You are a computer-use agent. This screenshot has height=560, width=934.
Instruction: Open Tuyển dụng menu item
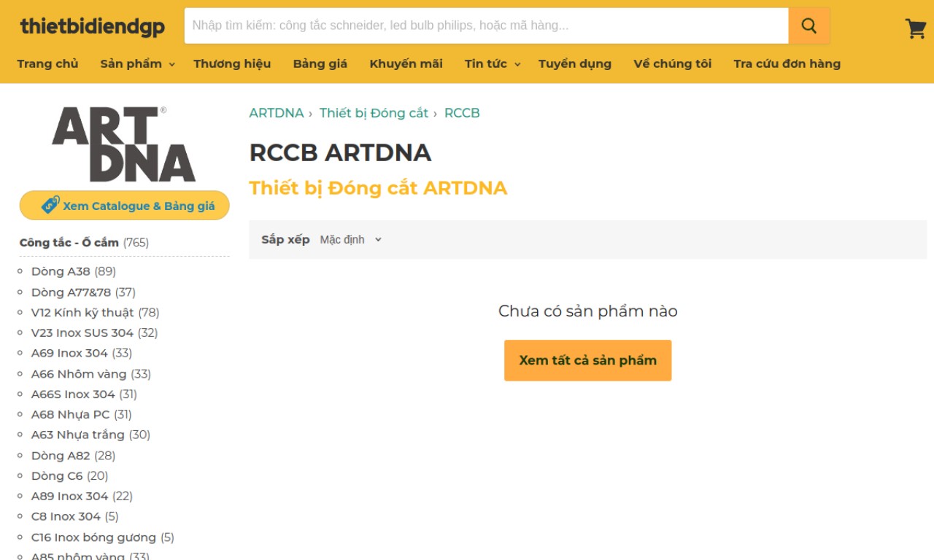point(575,63)
